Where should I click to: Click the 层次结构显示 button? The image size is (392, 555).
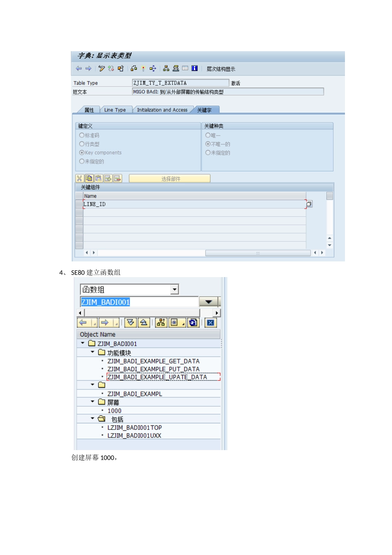(x=221, y=69)
